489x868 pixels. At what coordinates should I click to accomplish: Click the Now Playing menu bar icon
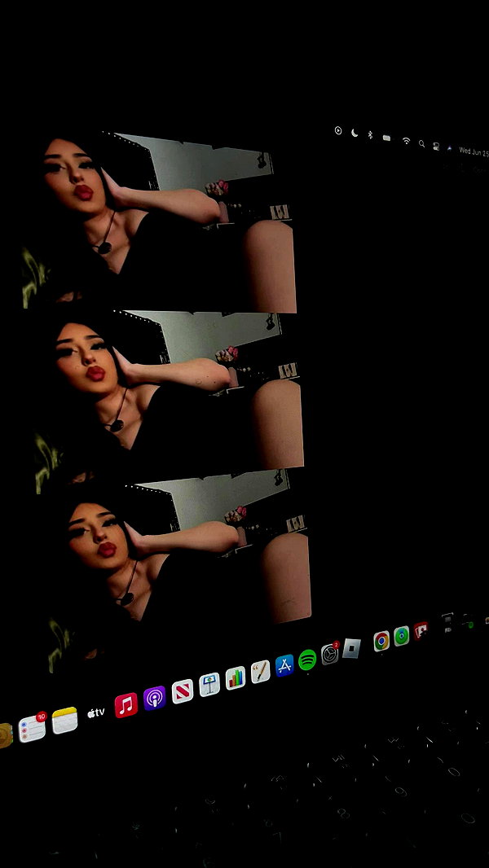click(x=338, y=130)
